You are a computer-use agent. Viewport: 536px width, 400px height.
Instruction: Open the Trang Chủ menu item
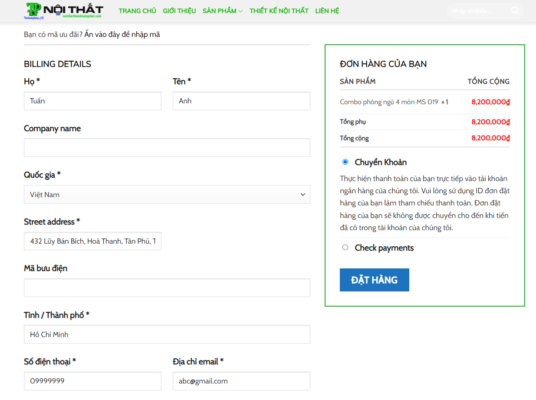click(x=137, y=11)
